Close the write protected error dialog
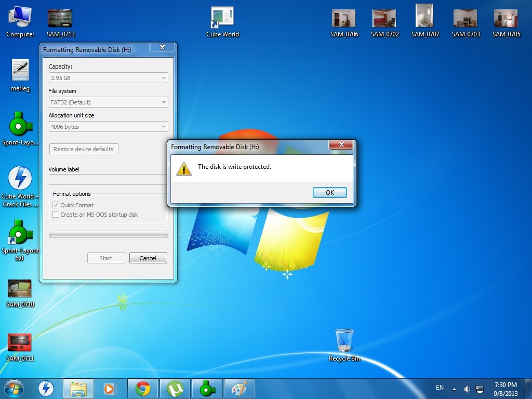The width and height of the screenshot is (532, 399). tap(341, 144)
